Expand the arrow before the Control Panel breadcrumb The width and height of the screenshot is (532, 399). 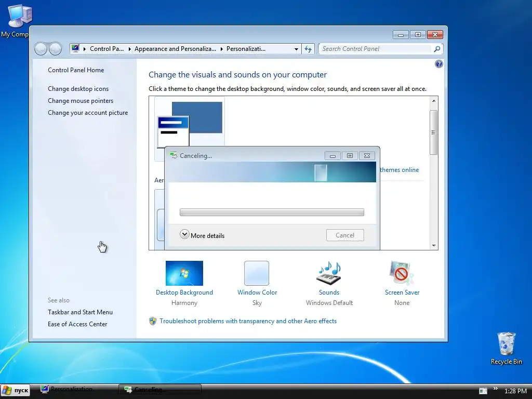click(x=85, y=49)
